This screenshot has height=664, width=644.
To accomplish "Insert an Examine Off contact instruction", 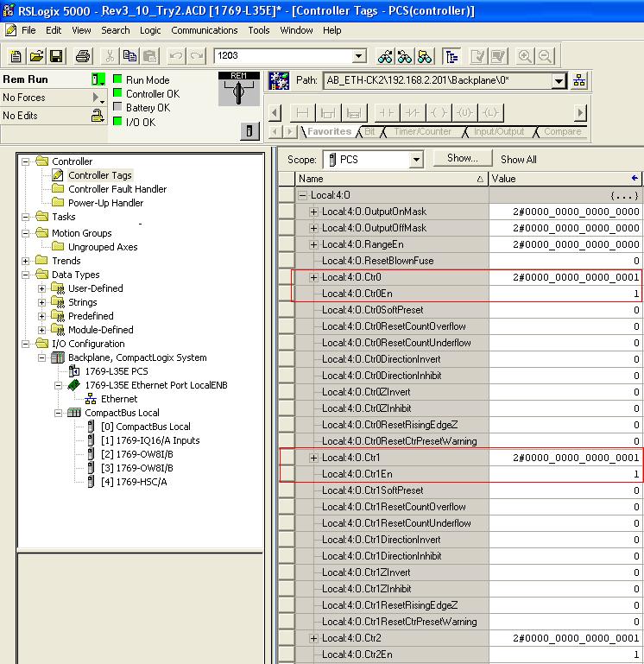I will pos(413,112).
